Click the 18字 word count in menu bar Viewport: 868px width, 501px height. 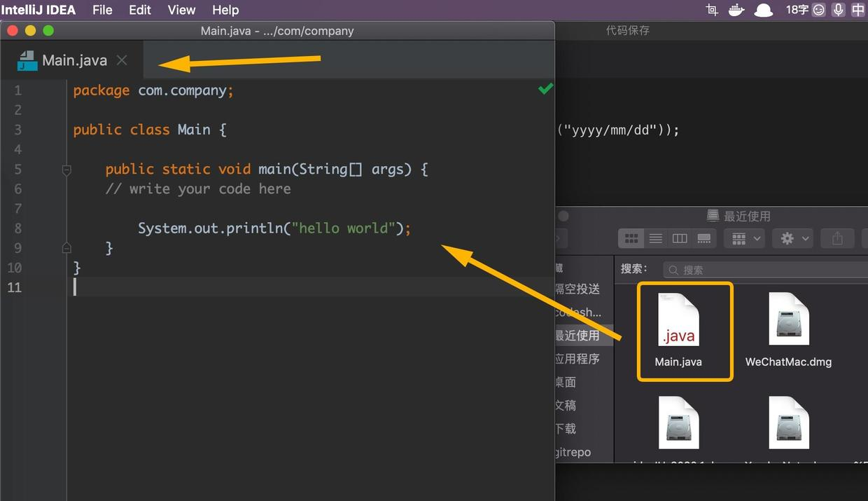coord(797,10)
